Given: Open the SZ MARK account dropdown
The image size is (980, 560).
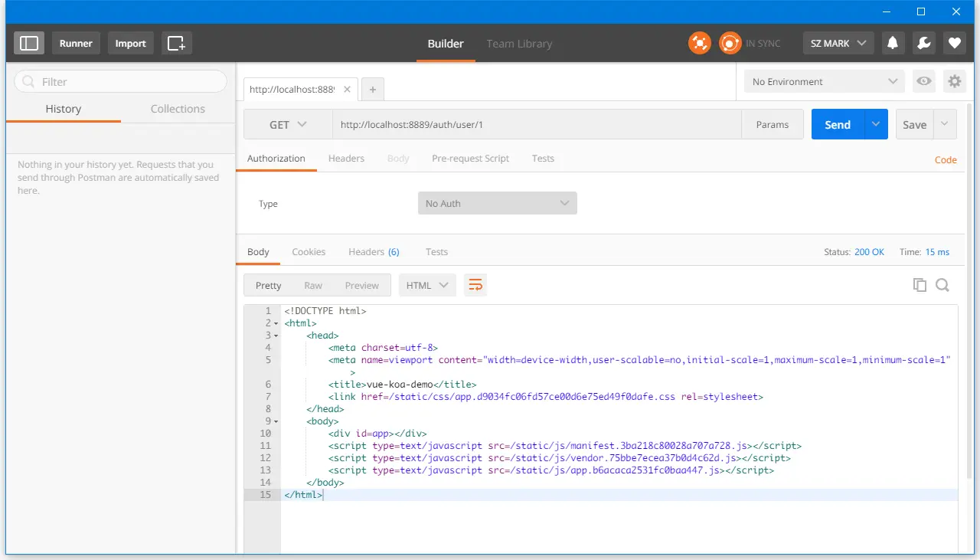Looking at the screenshot, I should tap(838, 43).
